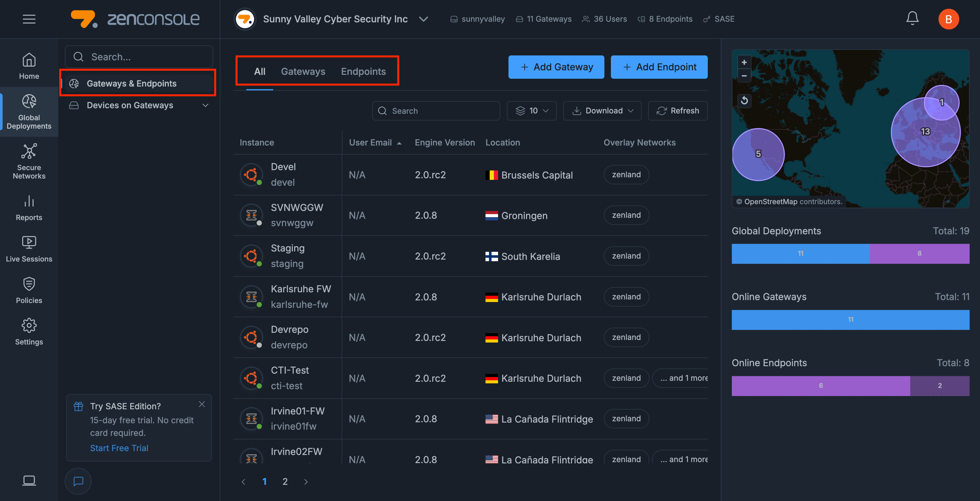
Task: Click Add Gateway button
Action: (x=556, y=67)
